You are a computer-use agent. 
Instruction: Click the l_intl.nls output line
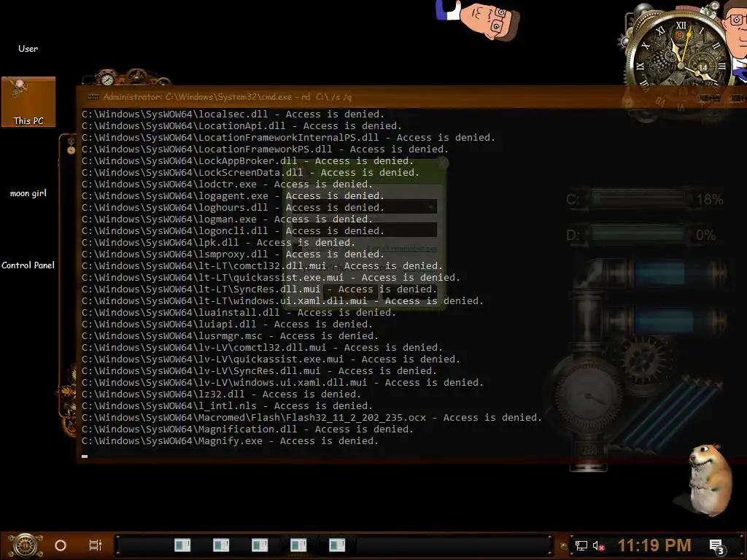click(x=228, y=405)
